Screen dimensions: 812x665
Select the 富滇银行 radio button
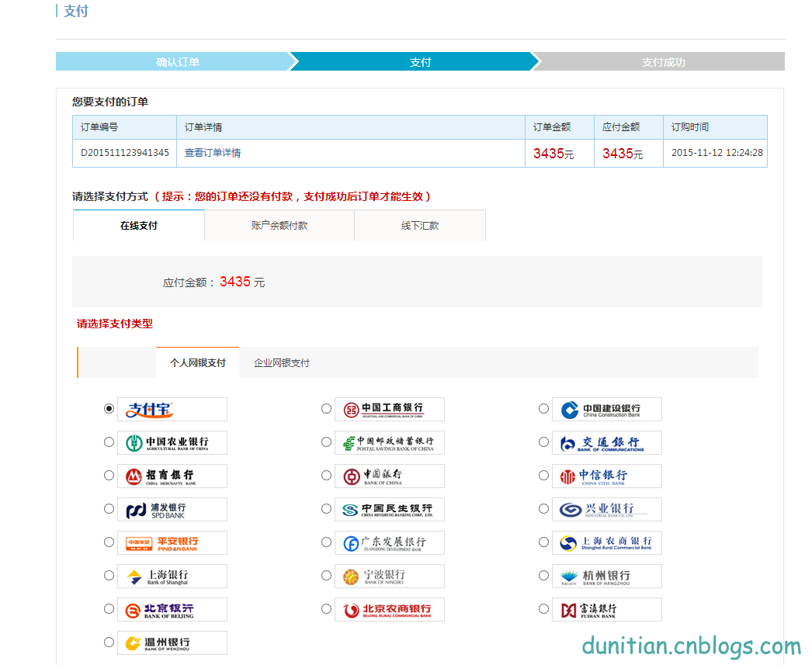click(543, 608)
